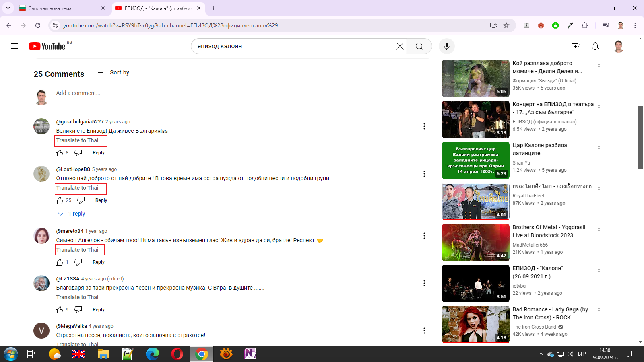Expand the 1 reply thread
Screen dimensions: 644x362
[72, 214]
